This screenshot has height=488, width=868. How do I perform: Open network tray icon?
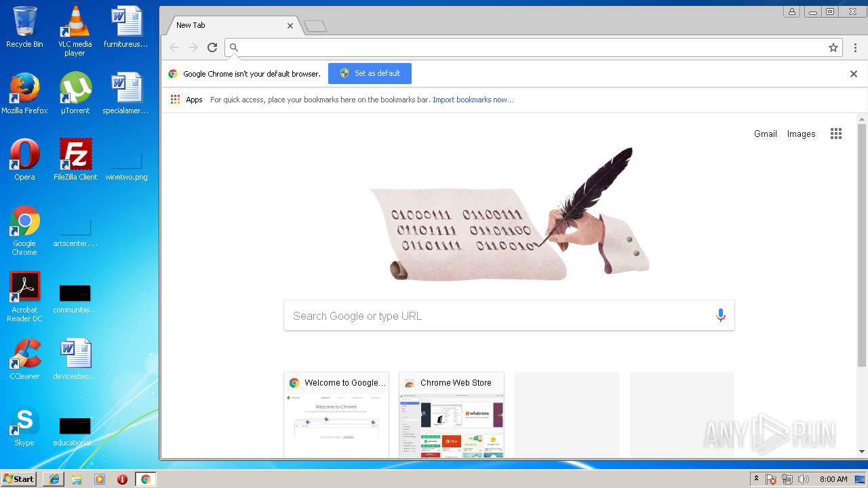coord(787,479)
